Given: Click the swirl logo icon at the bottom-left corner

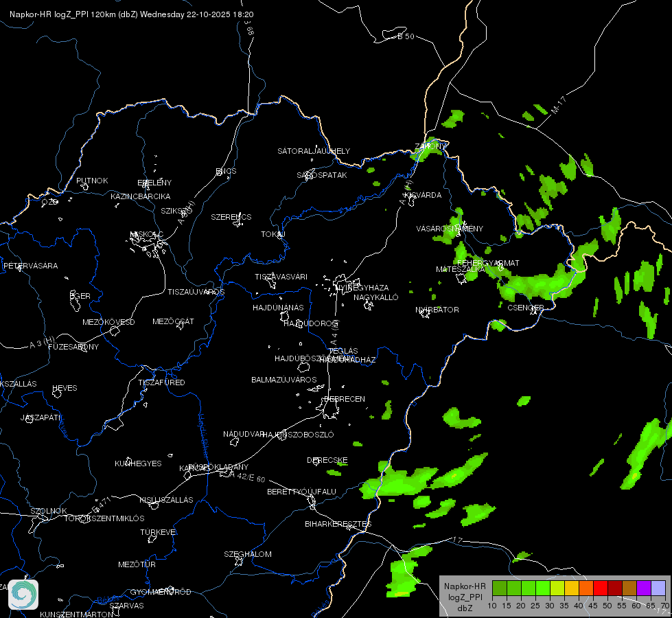Looking at the screenshot, I should point(23,595).
